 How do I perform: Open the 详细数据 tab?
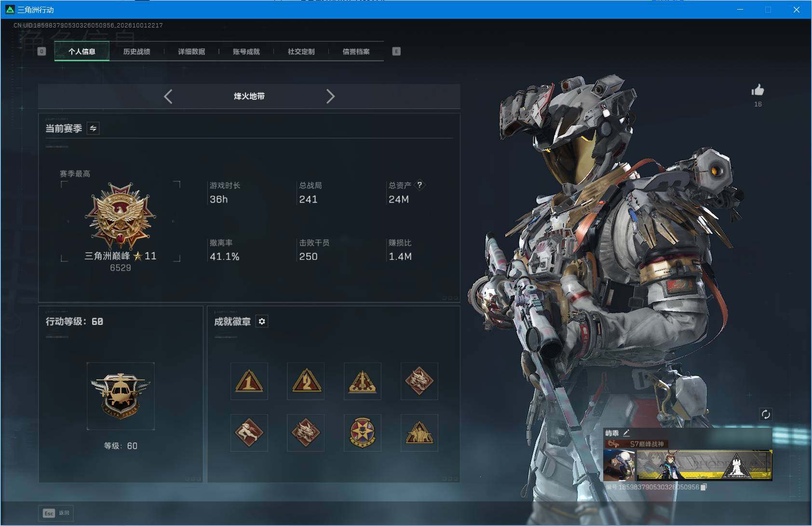click(191, 52)
